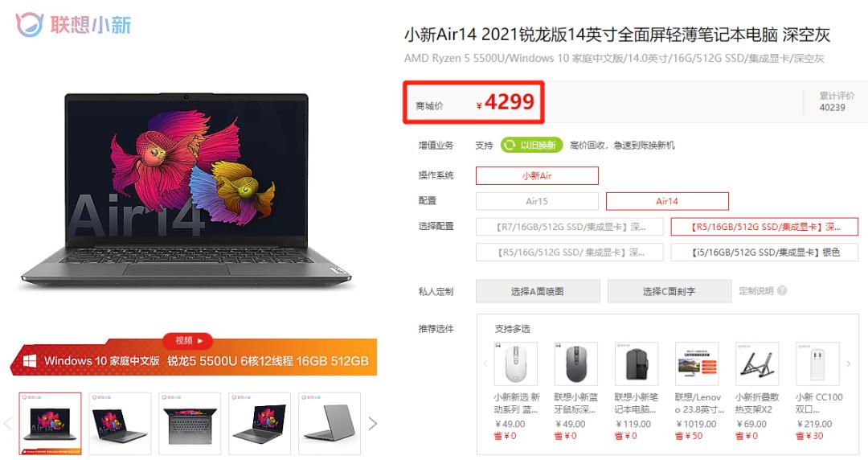Image resolution: width=868 pixels, height=460 pixels.
Task: Show next thumbnails with right gallery arrow
Action: pos(373,424)
